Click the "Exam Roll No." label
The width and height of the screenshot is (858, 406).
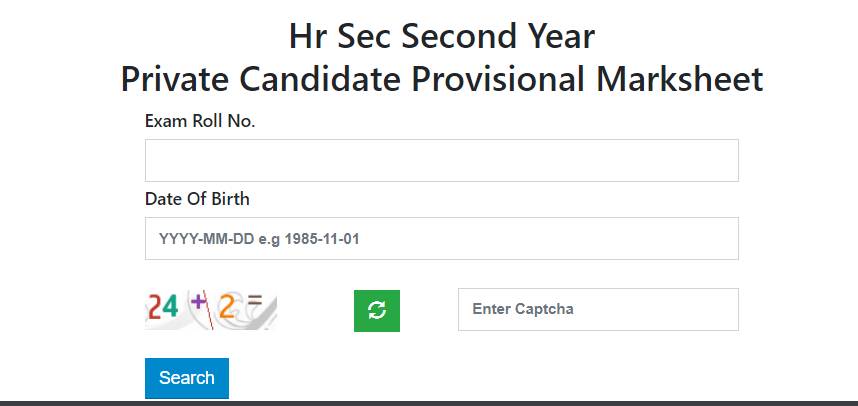(x=200, y=121)
